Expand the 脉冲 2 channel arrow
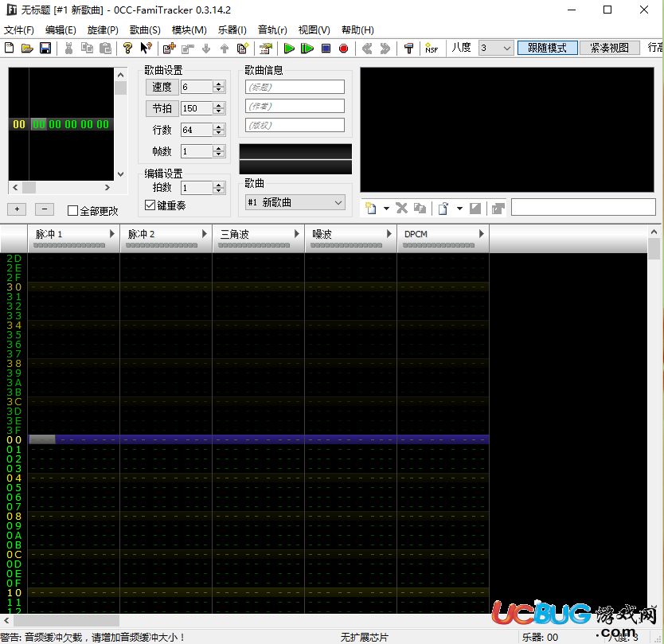 click(x=204, y=234)
